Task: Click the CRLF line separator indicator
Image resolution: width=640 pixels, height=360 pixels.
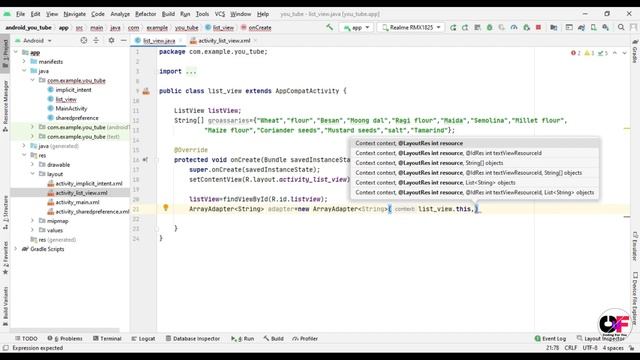Action: click(x=571, y=348)
